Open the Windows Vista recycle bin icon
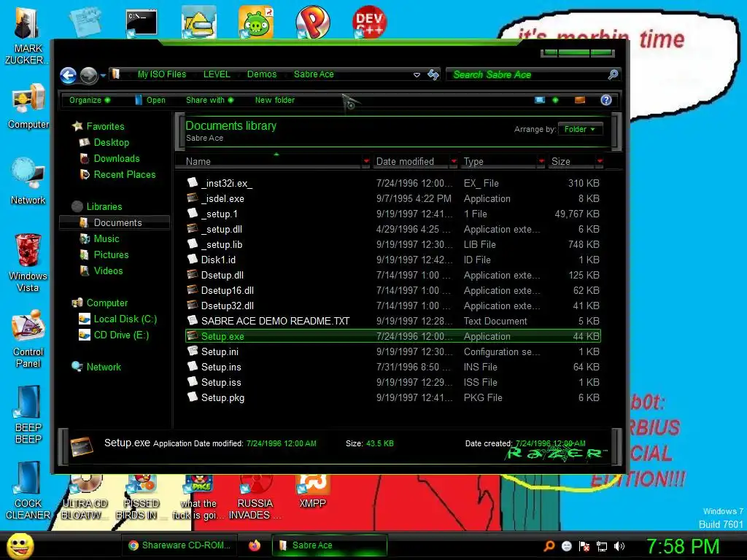Screen dimensions: 747x560 [x=28, y=262]
